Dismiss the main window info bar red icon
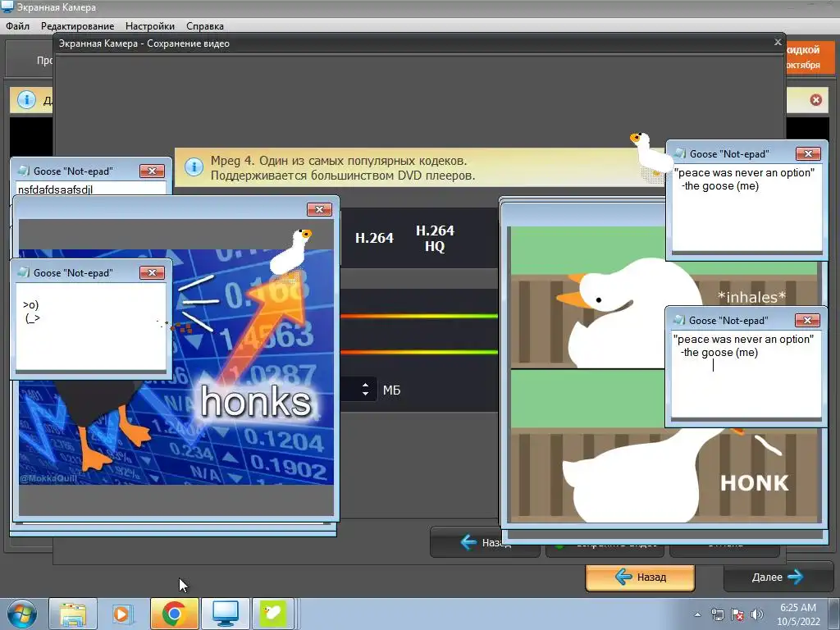Image resolution: width=840 pixels, height=630 pixels. click(815, 100)
